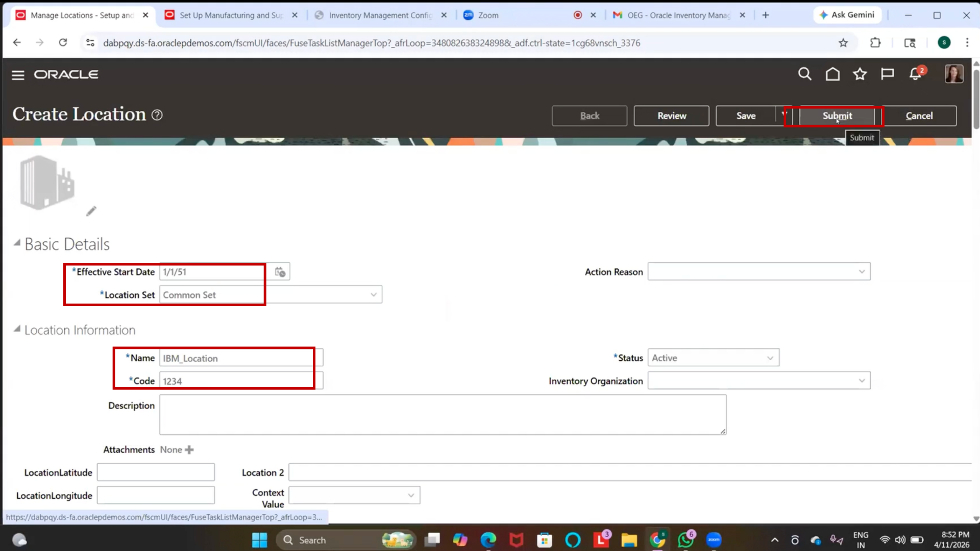Open the watchlist flag icon
The height and width of the screenshot is (551, 980).
[887, 74]
